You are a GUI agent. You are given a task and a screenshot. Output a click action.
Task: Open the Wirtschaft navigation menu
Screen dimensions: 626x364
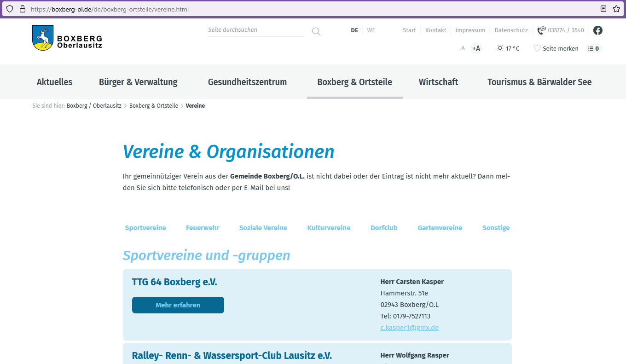tap(438, 82)
